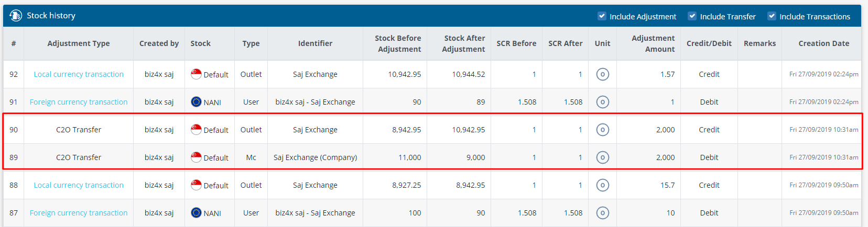Click the 15.7 adjustment amount
Viewport: 868px width, 227px height.
click(x=667, y=185)
